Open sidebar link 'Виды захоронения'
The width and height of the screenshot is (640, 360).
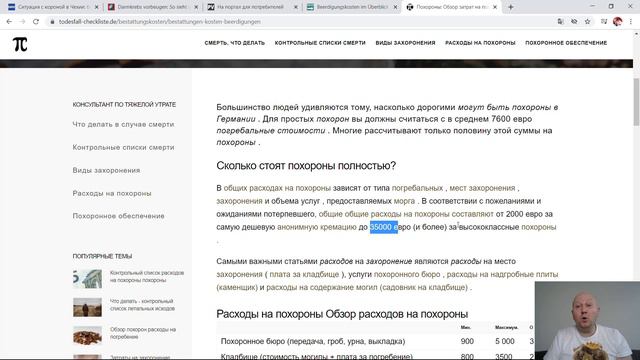click(106, 170)
